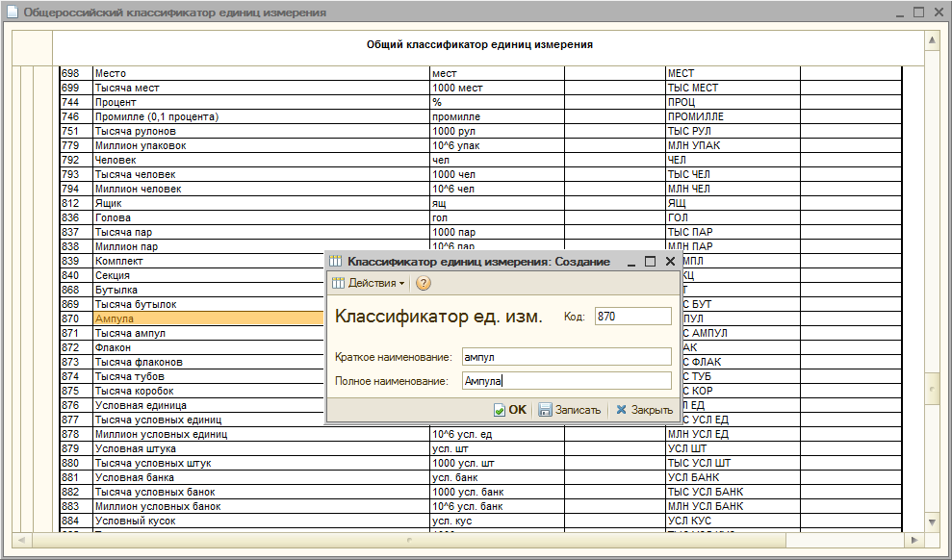The width and height of the screenshot is (952, 560).
Task: Click the horizontal scrollbar left arrow
Action: [x=21, y=538]
